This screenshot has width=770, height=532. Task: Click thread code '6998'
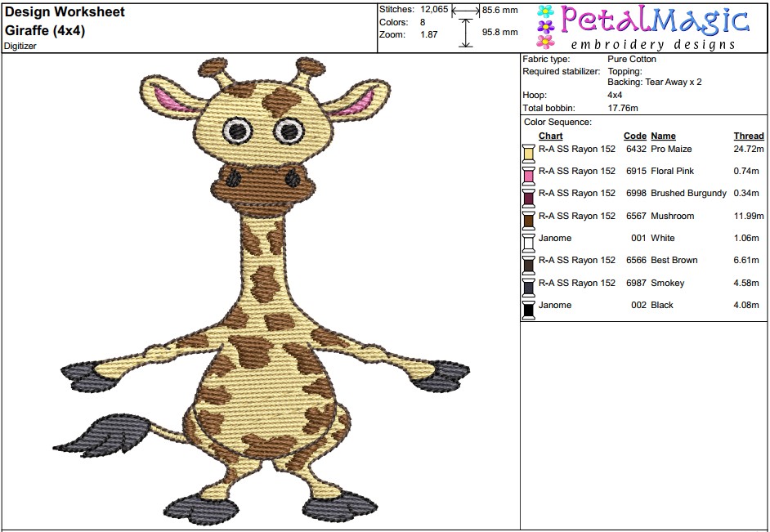point(636,193)
